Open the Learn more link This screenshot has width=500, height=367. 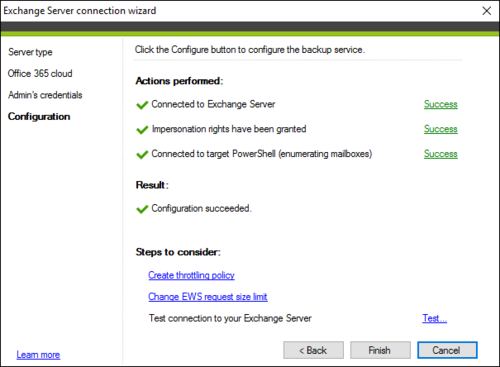[38, 355]
